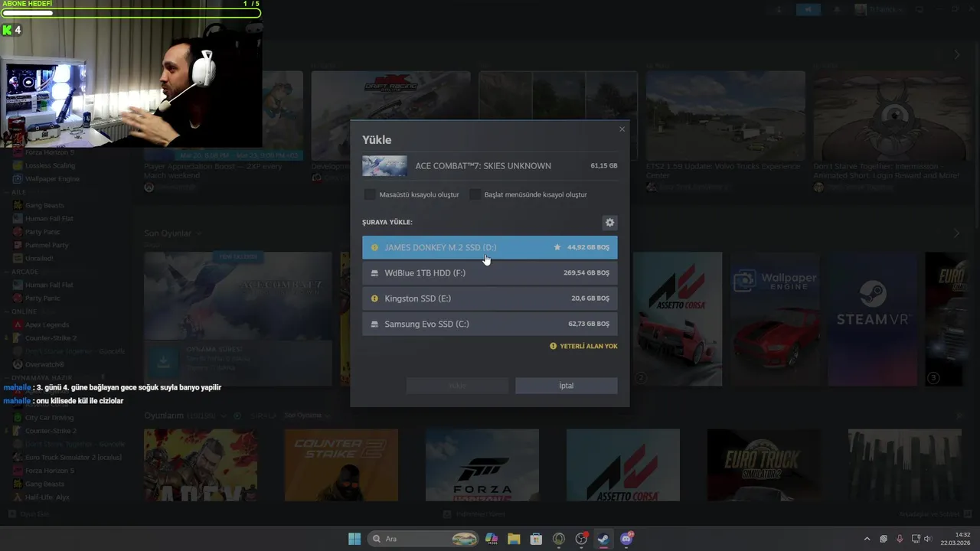The image size is (980, 551).
Task: Click the drive icon beside Samsung Evo SSD
Action: coord(374,324)
